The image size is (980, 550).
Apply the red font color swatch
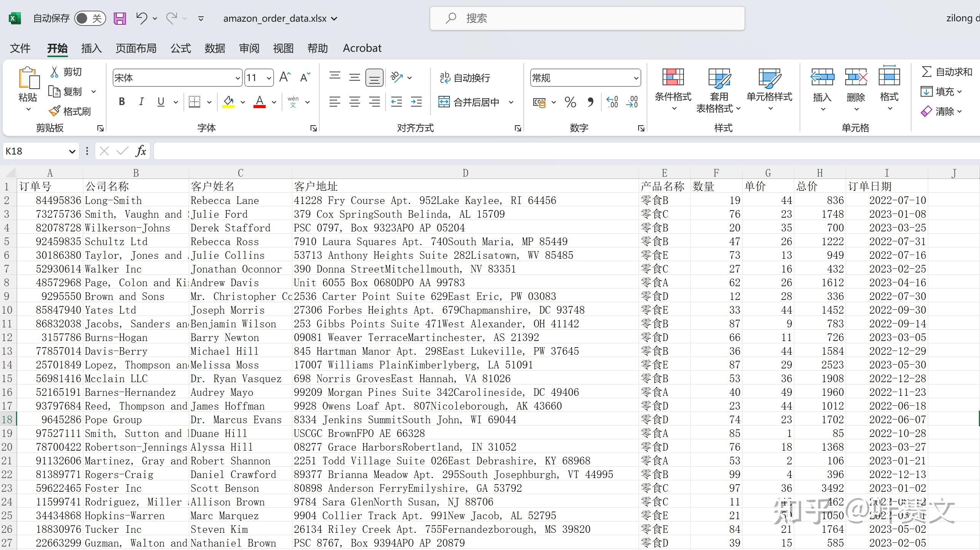coord(260,102)
